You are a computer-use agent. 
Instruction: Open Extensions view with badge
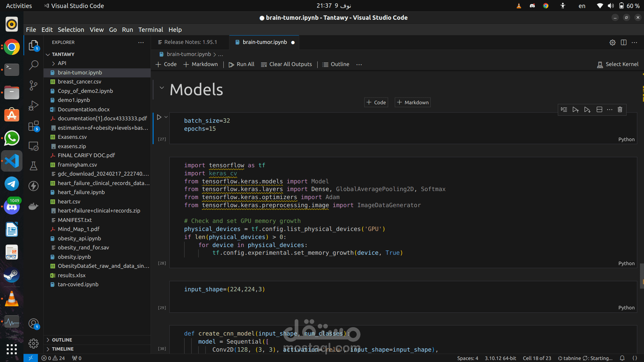click(34, 126)
